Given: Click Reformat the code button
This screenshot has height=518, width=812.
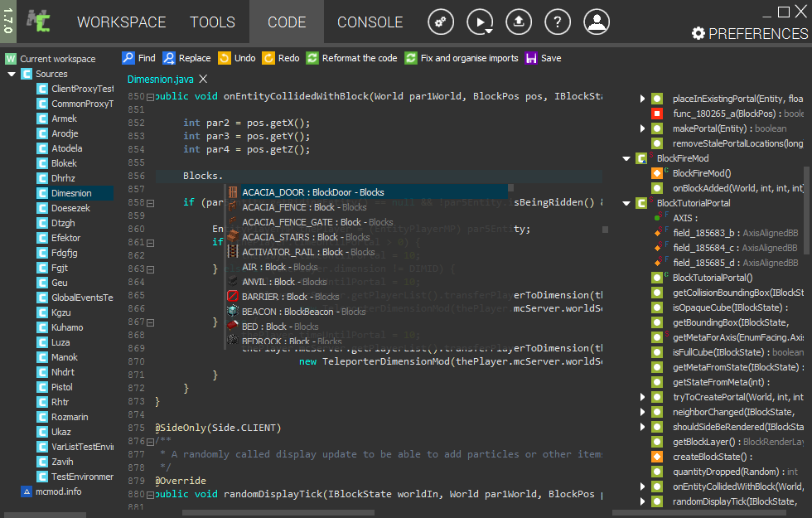Looking at the screenshot, I should point(351,58).
